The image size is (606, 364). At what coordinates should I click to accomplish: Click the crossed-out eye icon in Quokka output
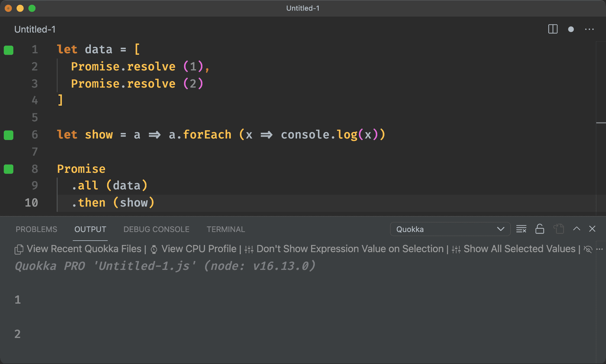coord(588,249)
